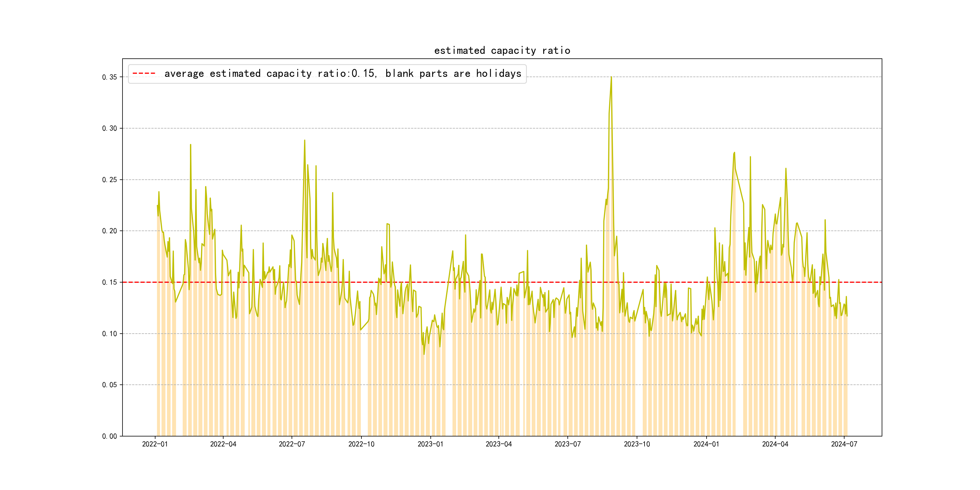Screen dimensions: 980x490
Task: Click the 0.05 y-axis tick label
Action: pyautogui.click(x=109, y=385)
